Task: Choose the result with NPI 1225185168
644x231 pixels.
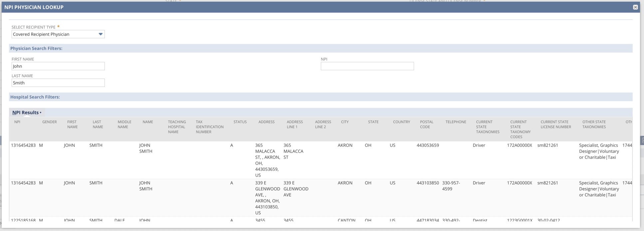Action: tap(23, 220)
